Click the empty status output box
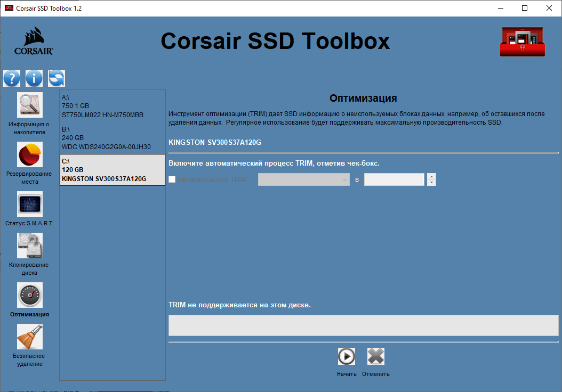 click(364, 325)
